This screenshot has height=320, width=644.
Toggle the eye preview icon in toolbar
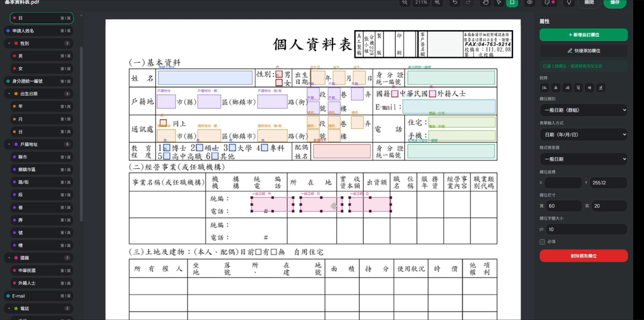529,3
